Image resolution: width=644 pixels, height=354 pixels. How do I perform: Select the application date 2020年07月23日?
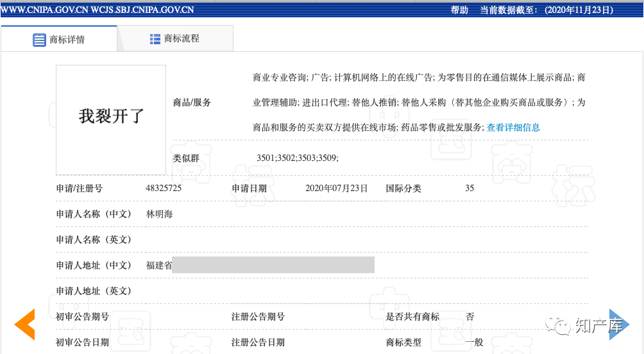click(336, 188)
